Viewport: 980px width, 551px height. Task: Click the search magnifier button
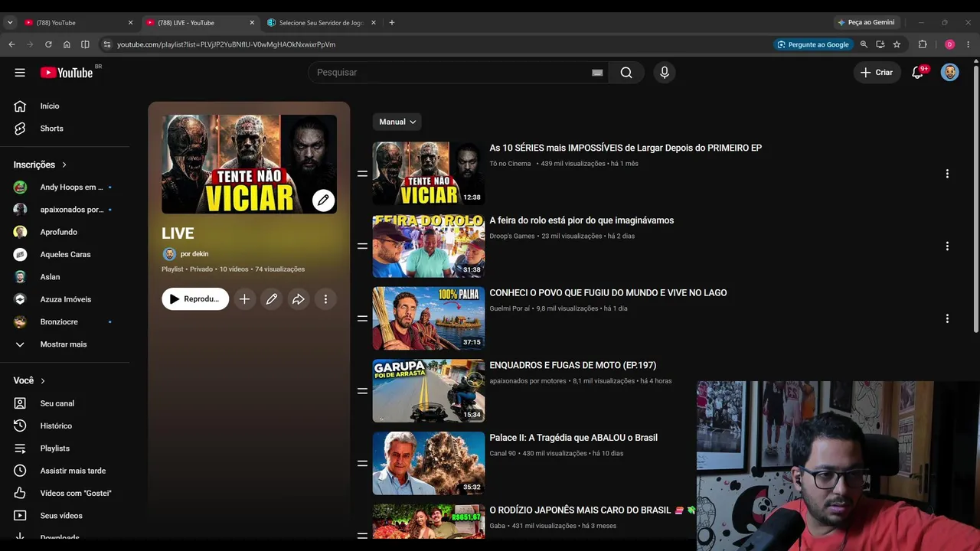tap(626, 73)
